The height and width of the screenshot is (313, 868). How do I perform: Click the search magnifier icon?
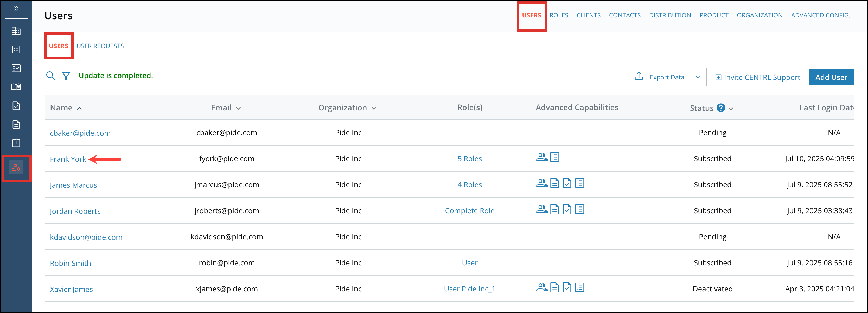pos(50,76)
